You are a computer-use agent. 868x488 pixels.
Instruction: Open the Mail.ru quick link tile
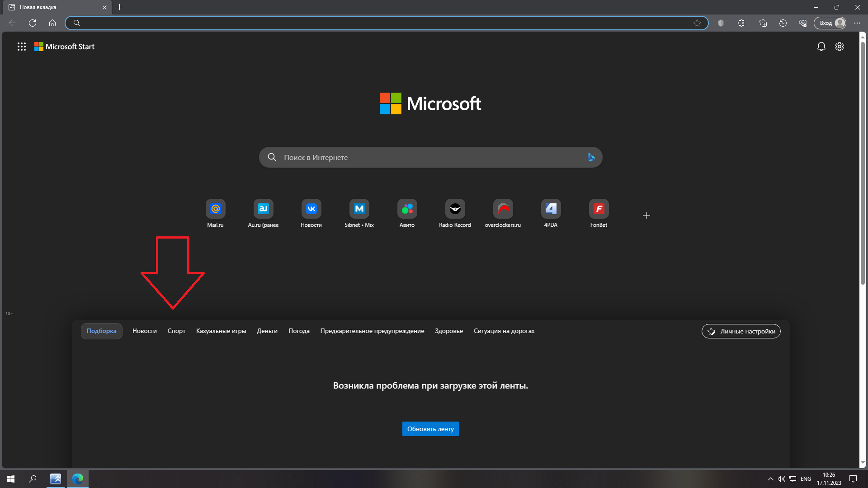215,209
